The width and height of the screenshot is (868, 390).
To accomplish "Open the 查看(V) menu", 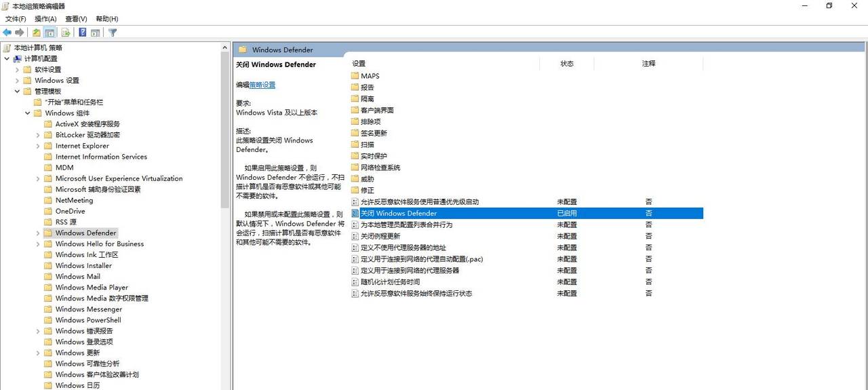I will coord(76,19).
